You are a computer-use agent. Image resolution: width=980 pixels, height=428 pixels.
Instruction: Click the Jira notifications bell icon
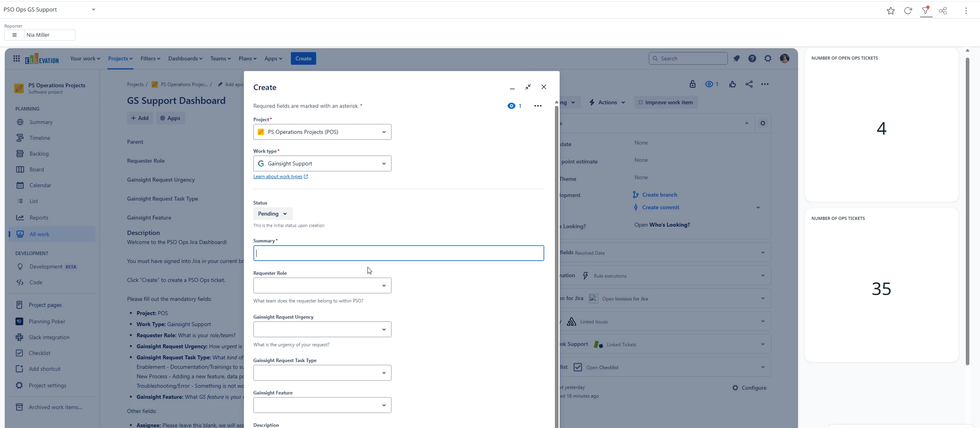point(736,58)
